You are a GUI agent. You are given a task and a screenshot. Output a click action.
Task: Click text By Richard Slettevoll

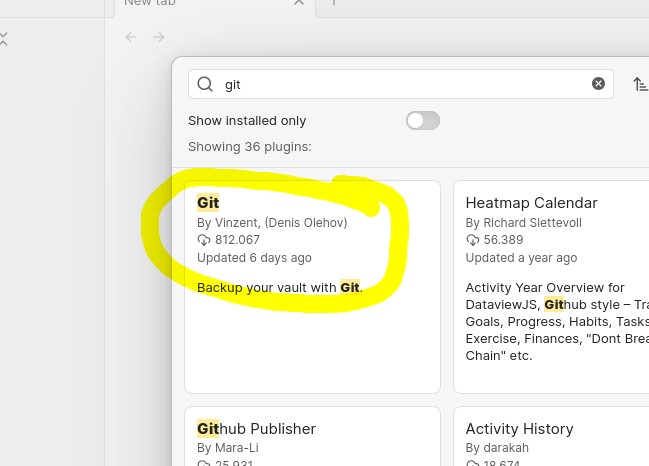pos(524,223)
